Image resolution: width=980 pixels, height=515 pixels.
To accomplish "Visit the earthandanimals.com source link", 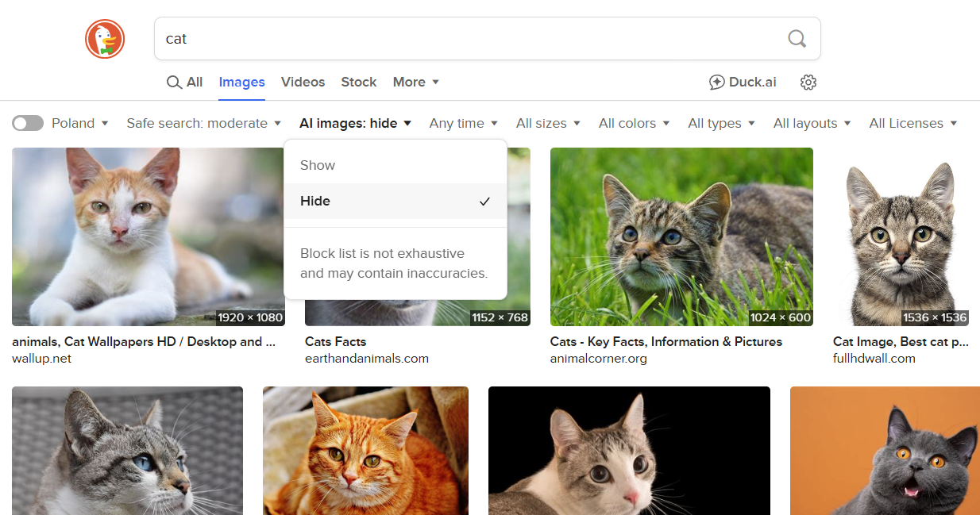I will (x=367, y=358).
